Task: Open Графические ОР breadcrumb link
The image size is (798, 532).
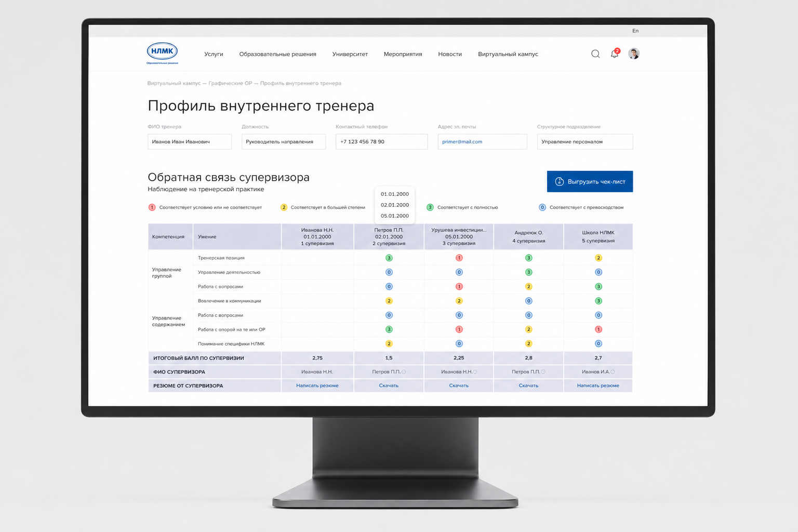Action: click(230, 83)
